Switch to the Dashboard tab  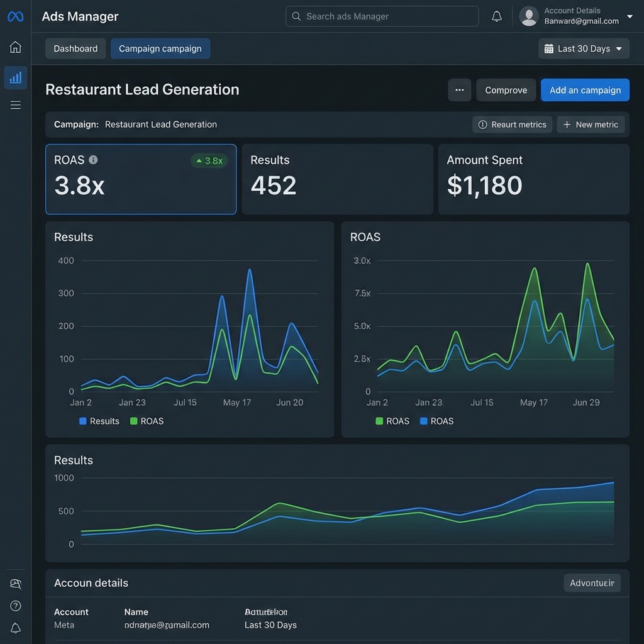[75, 48]
